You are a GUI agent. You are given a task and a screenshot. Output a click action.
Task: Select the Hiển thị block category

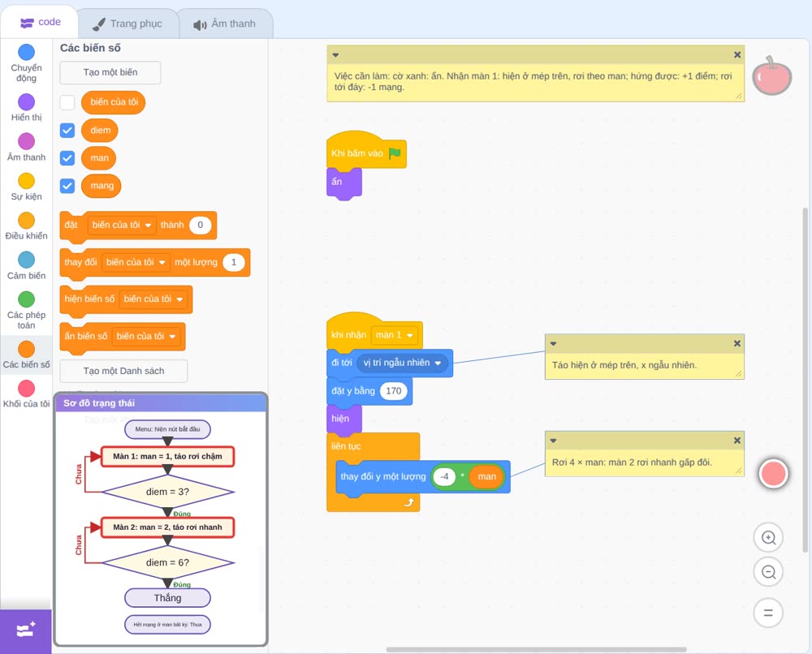[x=27, y=108]
